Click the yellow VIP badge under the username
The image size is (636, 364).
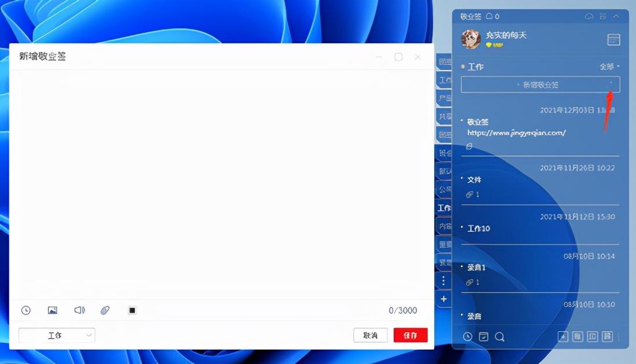coord(494,45)
